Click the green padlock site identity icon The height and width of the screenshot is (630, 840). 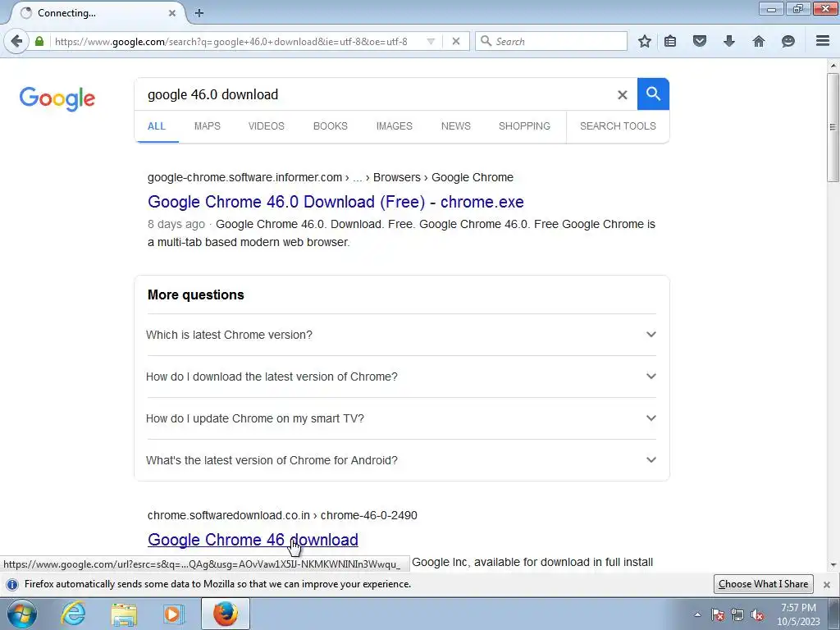point(39,41)
